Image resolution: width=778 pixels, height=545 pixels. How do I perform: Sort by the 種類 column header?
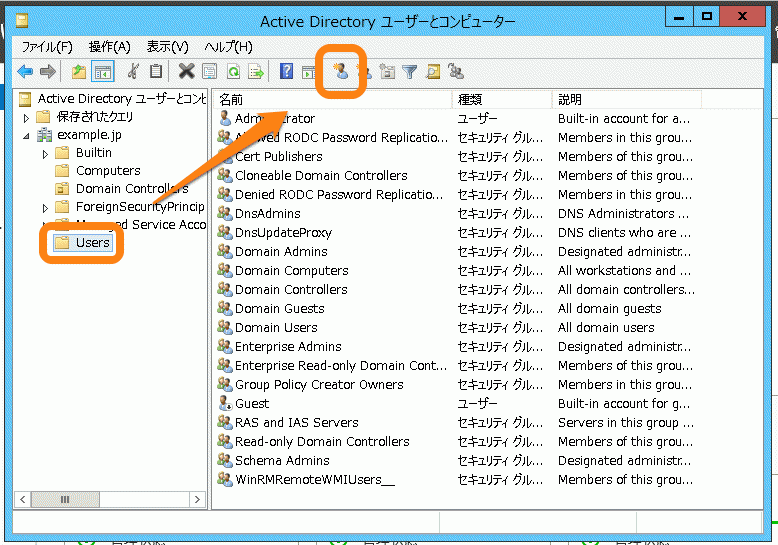coord(502,99)
